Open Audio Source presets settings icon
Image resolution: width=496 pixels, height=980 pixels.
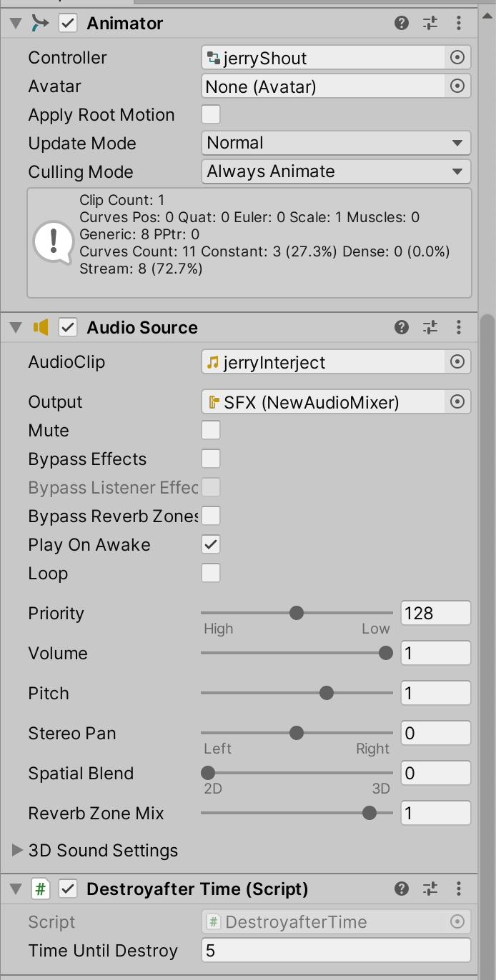[430, 328]
